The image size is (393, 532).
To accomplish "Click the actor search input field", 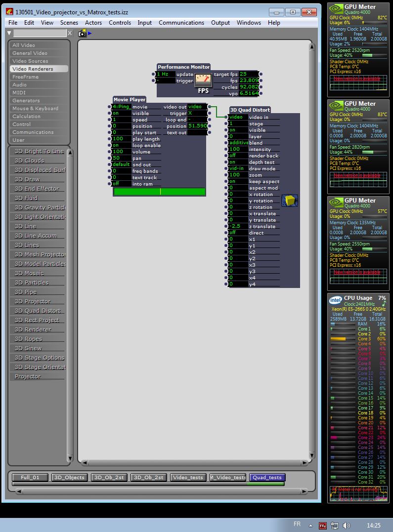I will point(40,33).
